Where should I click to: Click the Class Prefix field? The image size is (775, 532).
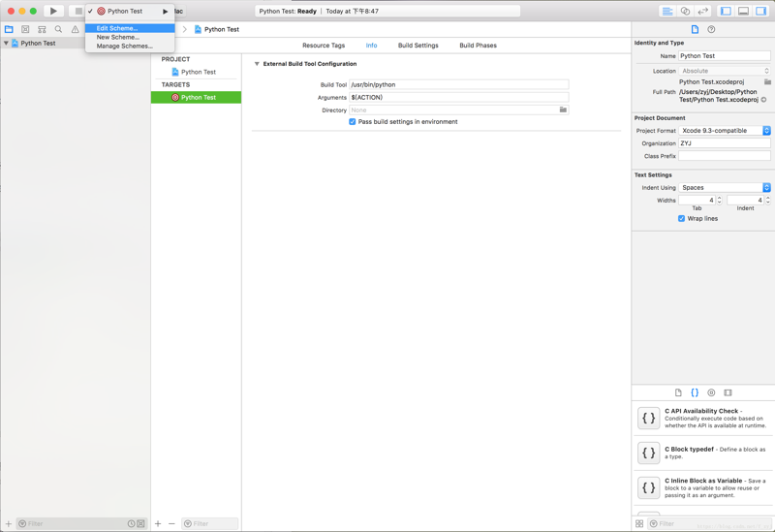click(724, 156)
